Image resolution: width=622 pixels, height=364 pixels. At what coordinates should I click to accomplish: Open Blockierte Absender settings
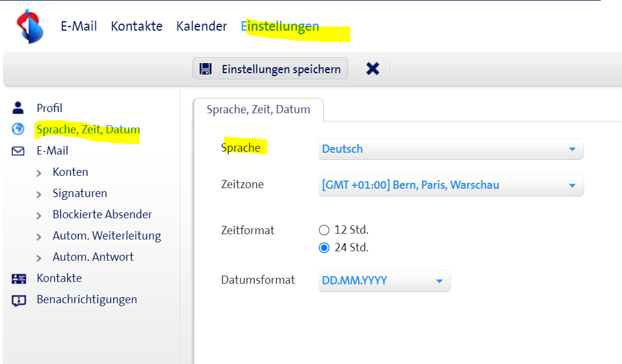102,215
